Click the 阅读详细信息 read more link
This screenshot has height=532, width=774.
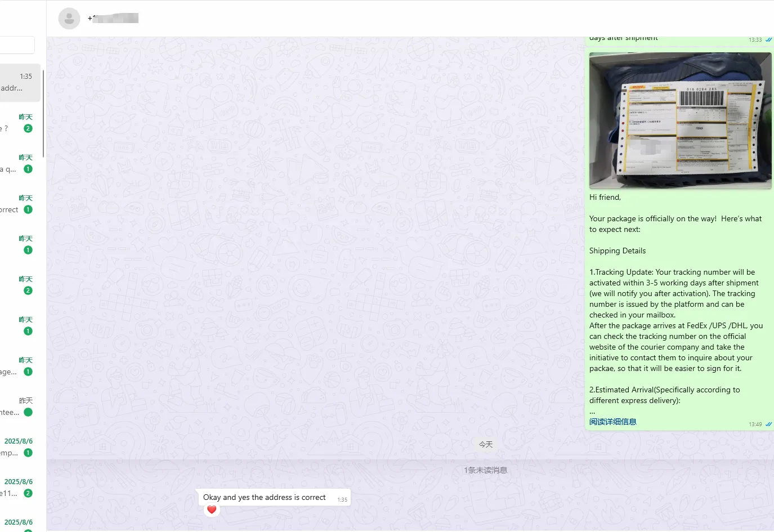point(612,422)
